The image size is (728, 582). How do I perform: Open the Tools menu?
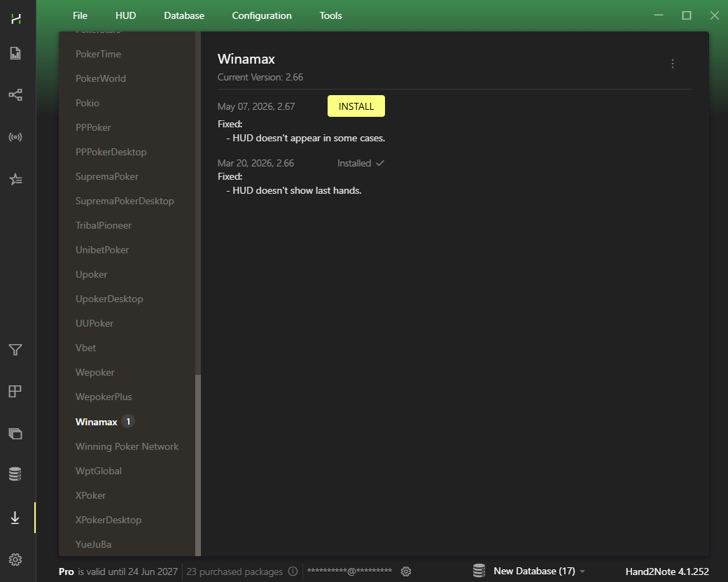click(330, 16)
